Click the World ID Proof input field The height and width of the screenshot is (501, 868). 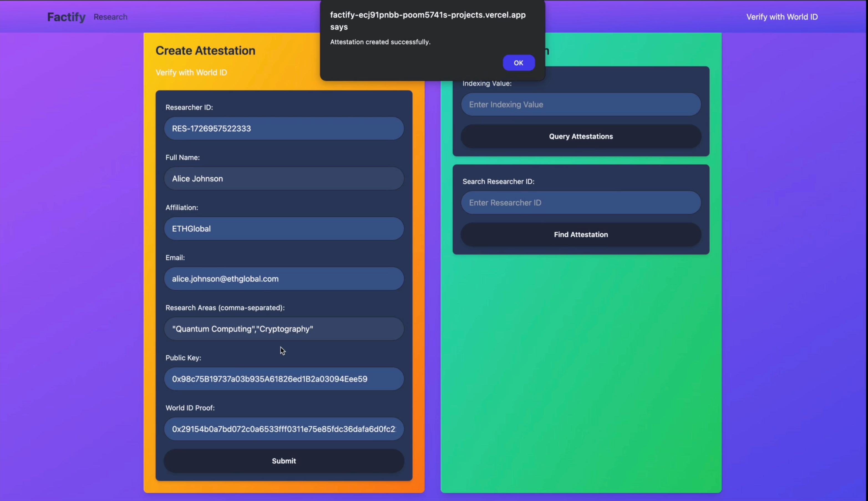(284, 429)
